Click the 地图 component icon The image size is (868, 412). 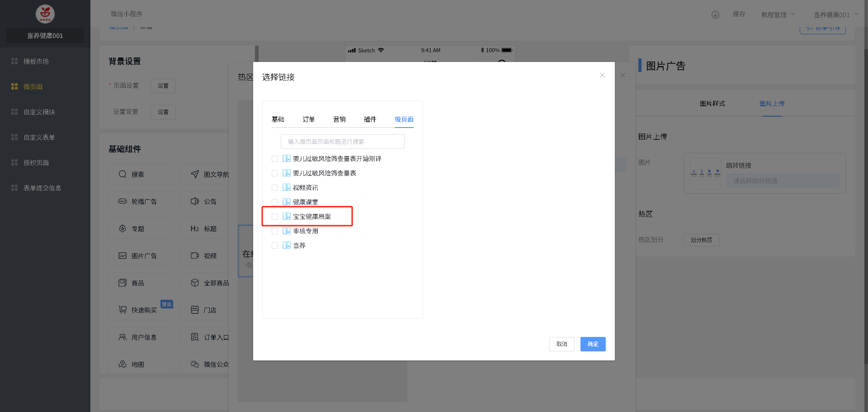pyautogui.click(x=123, y=364)
